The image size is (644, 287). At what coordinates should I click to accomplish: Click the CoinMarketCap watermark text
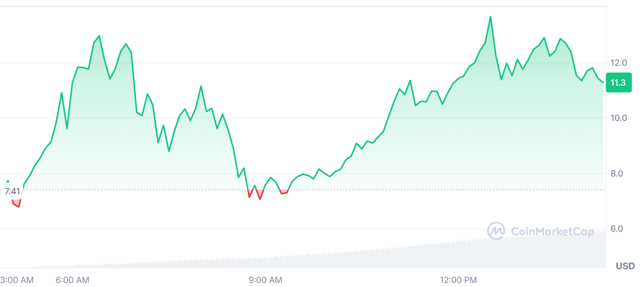pos(553,232)
